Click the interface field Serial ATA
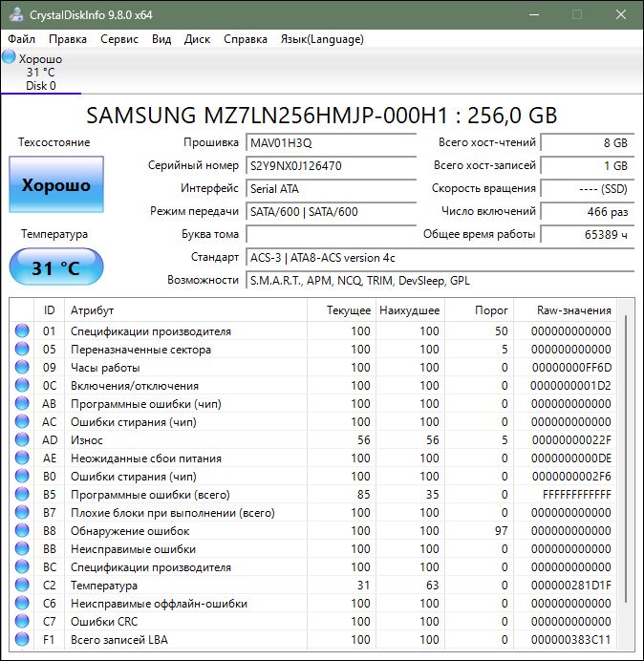Image resolution: width=644 pixels, height=661 pixels. (331, 188)
